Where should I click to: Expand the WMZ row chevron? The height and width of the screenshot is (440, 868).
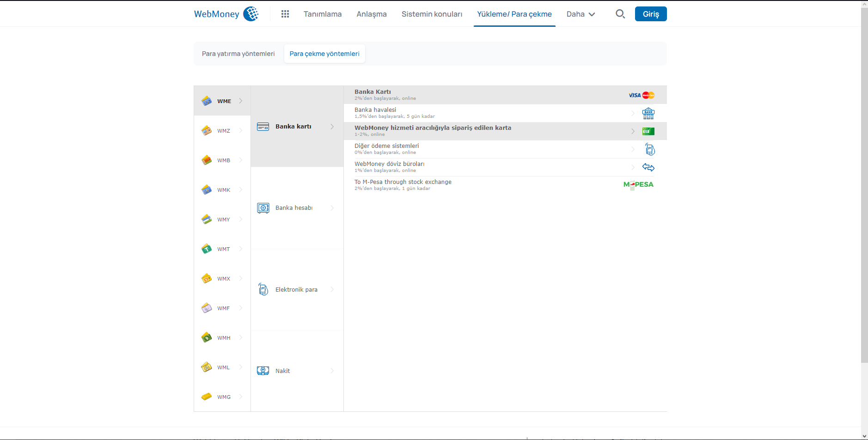tap(241, 130)
